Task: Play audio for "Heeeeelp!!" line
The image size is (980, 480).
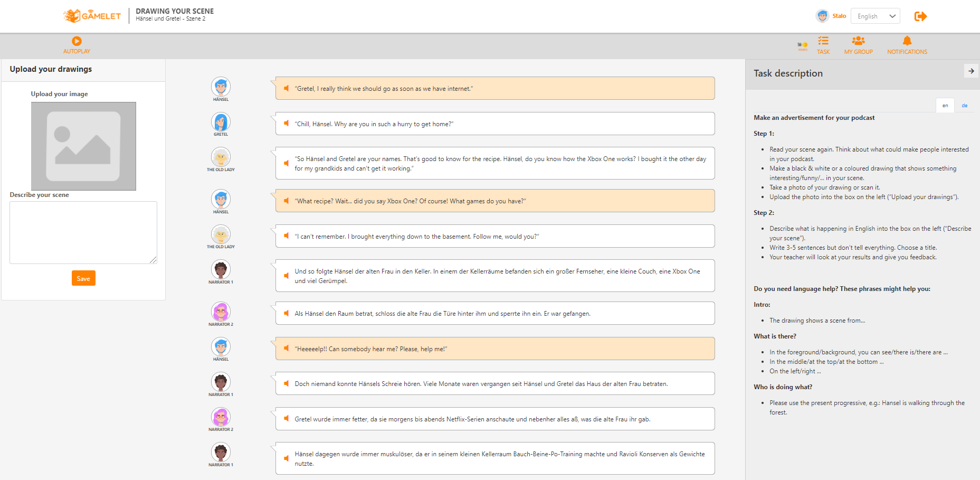Action: point(286,349)
